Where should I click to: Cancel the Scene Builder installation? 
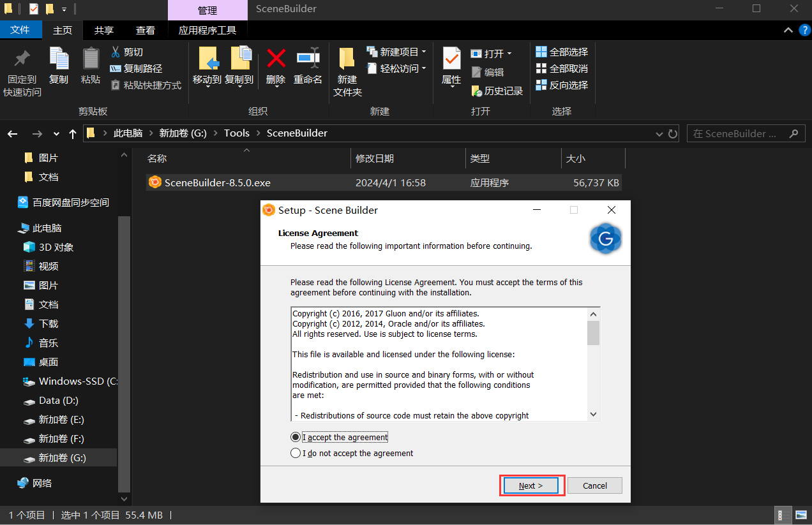594,485
